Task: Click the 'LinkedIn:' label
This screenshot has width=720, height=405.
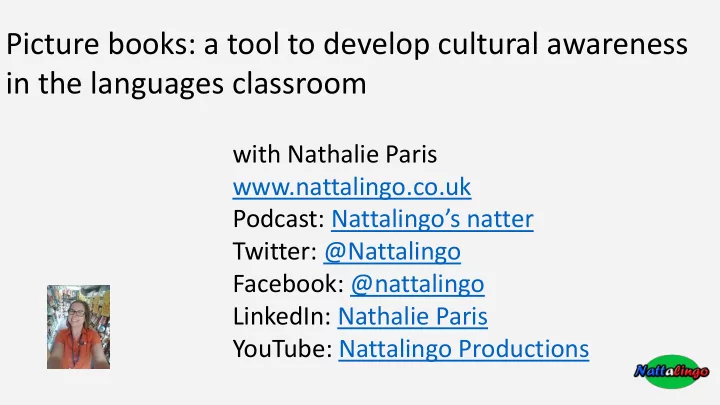Action: 282,316
